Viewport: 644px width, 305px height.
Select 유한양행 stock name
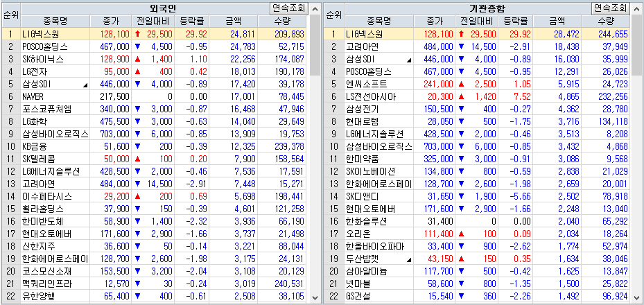click(39, 297)
